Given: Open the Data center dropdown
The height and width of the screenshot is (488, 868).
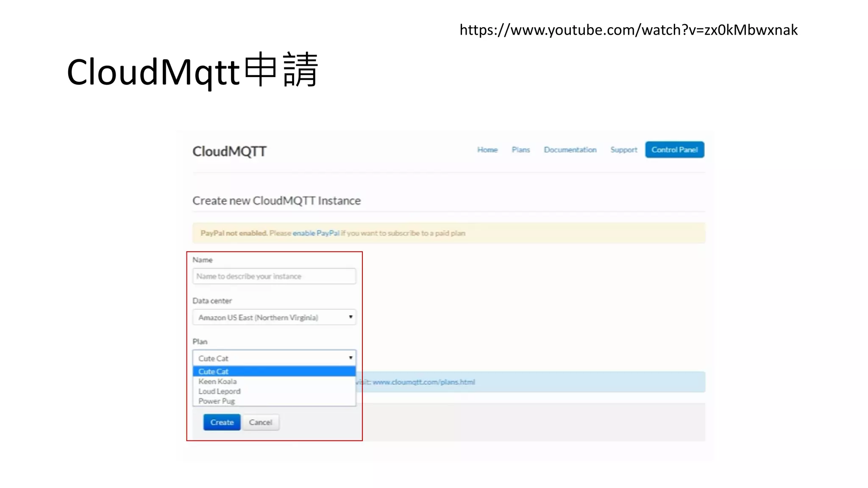Looking at the screenshot, I should 274,317.
